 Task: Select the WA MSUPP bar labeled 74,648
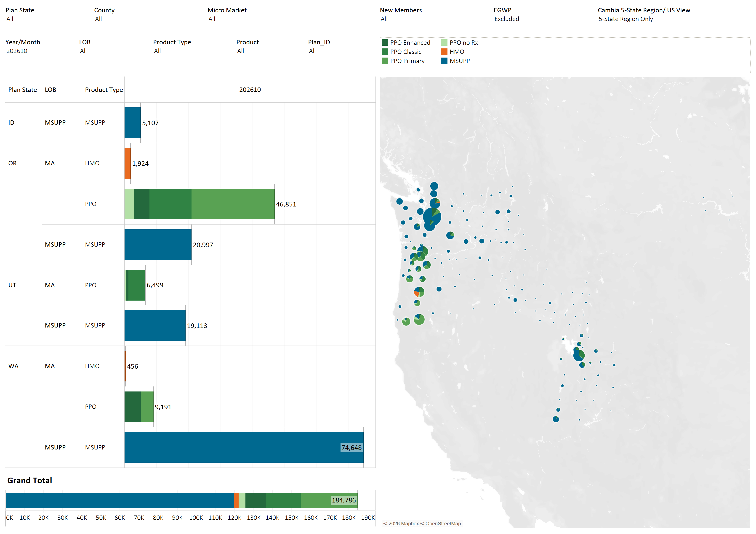(244, 447)
